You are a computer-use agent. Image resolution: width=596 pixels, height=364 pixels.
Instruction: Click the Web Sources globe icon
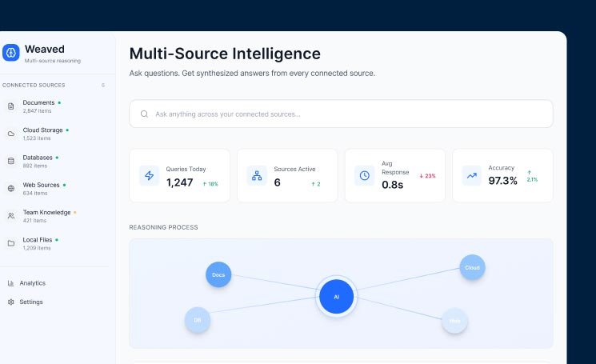11,189
